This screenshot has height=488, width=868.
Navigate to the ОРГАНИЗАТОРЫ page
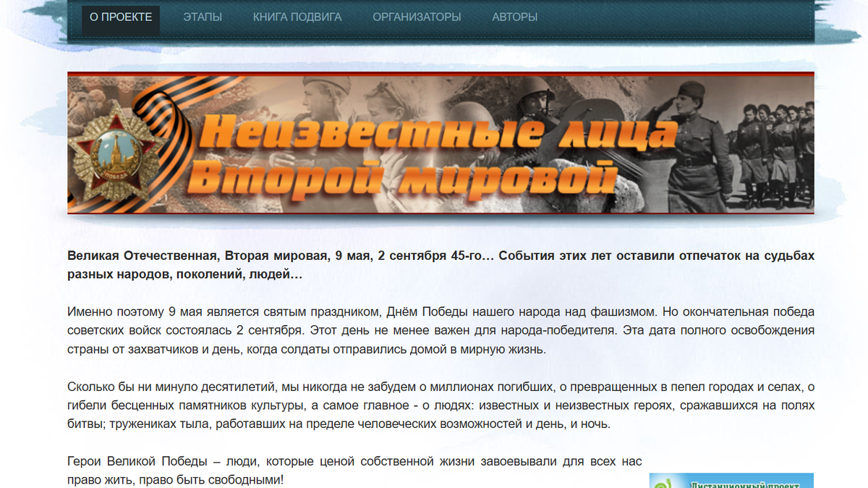tap(416, 16)
